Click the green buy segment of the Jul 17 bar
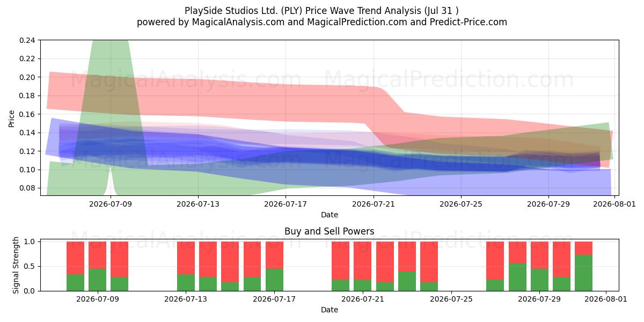 click(x=274, y=280)
